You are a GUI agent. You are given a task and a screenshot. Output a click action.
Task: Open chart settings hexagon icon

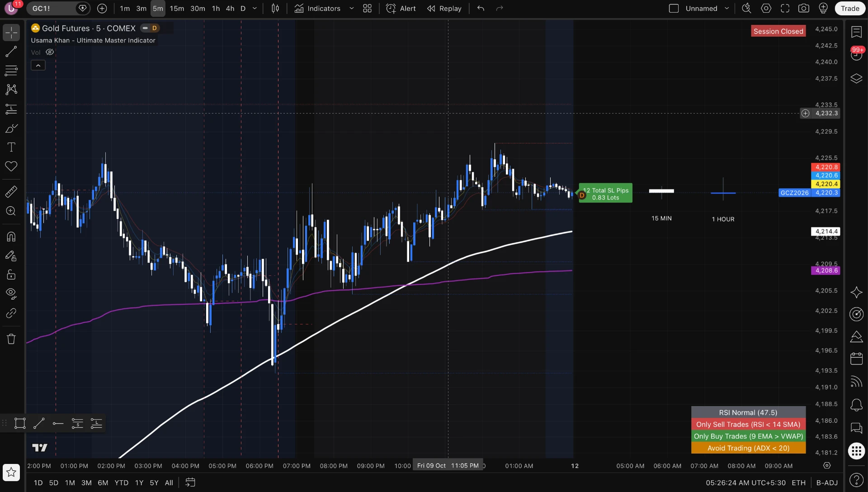coord(766,8)
